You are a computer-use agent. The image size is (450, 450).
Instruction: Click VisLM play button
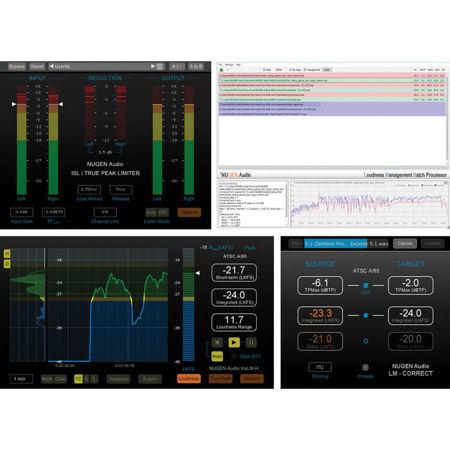tap(234, 342)
